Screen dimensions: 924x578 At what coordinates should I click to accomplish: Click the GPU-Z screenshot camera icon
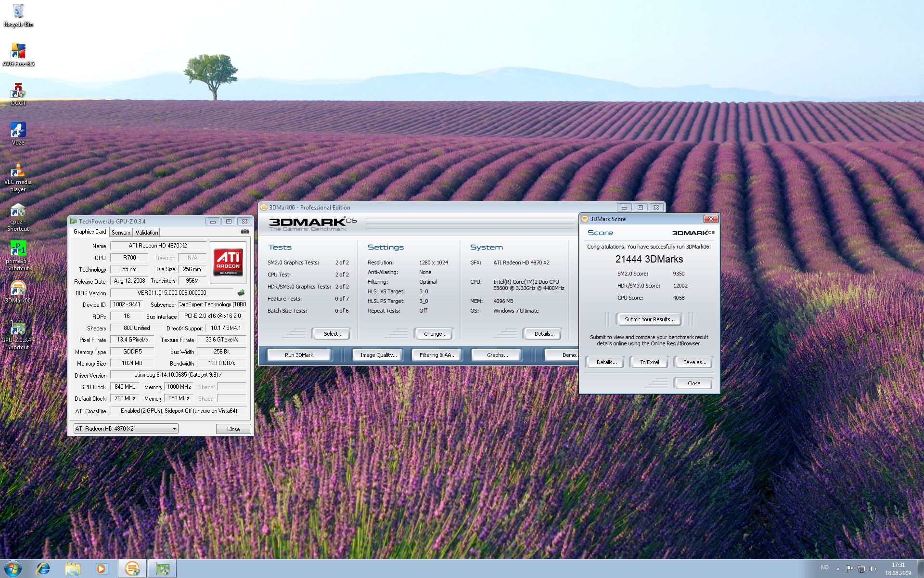(245, 232)
